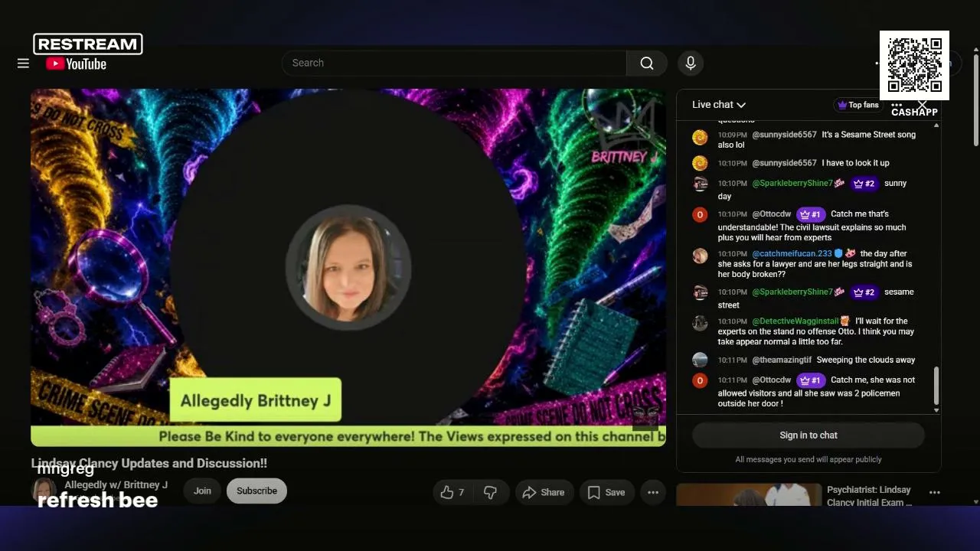
Task: Share the video
Action: coord(544,493)
